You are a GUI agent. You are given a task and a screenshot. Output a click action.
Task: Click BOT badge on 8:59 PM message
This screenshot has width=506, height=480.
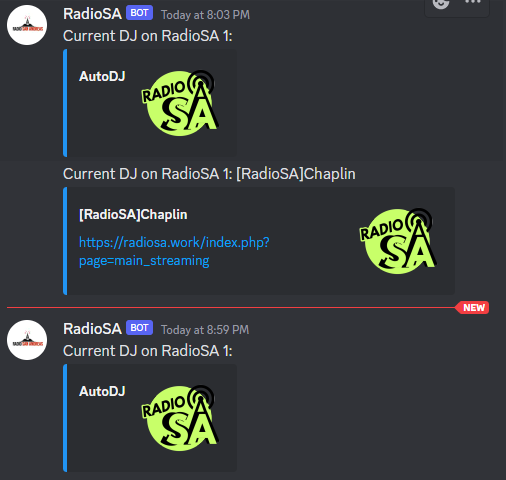point(139,328)
